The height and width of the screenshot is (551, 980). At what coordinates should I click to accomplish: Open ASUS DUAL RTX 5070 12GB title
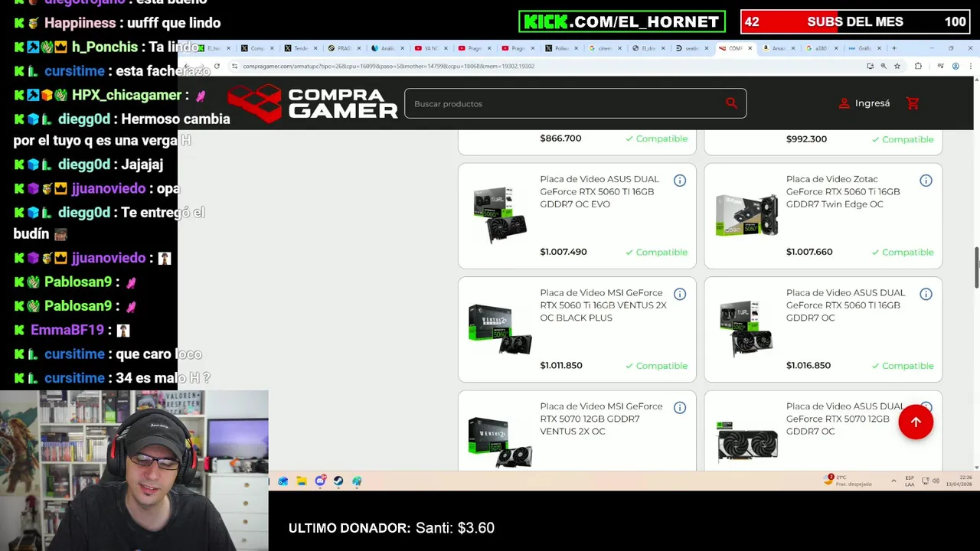[845, 419]
